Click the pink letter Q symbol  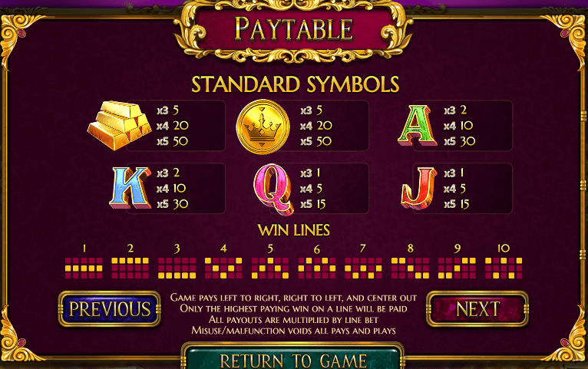click(x=273, y=189)
